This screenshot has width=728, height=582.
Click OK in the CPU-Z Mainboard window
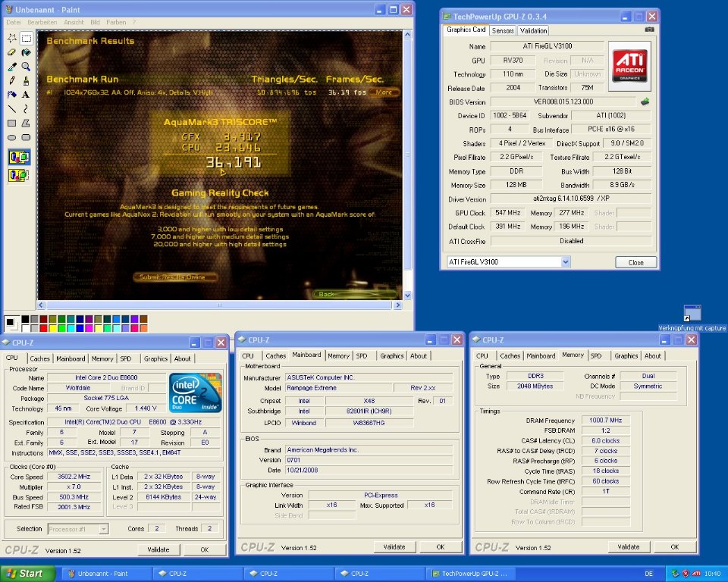[x=440, y=547]
